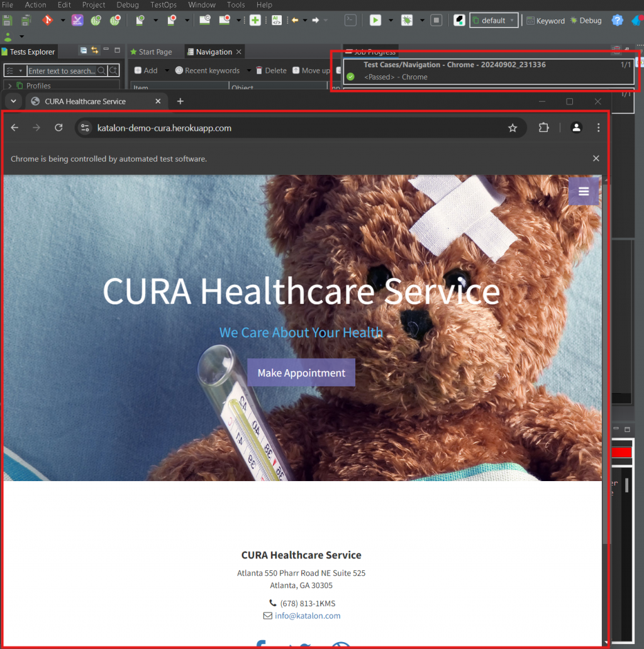Click the Chrome site information icon

(x=86, y=128)
